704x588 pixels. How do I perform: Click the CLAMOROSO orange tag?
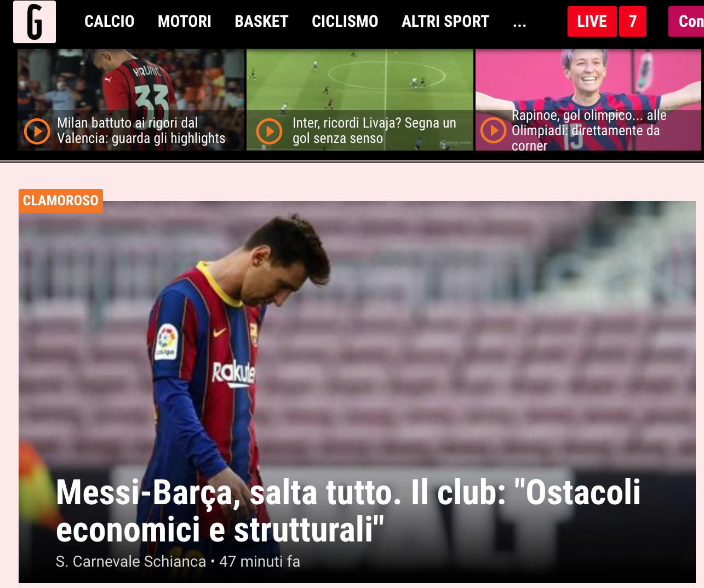[x=61, y=200]
